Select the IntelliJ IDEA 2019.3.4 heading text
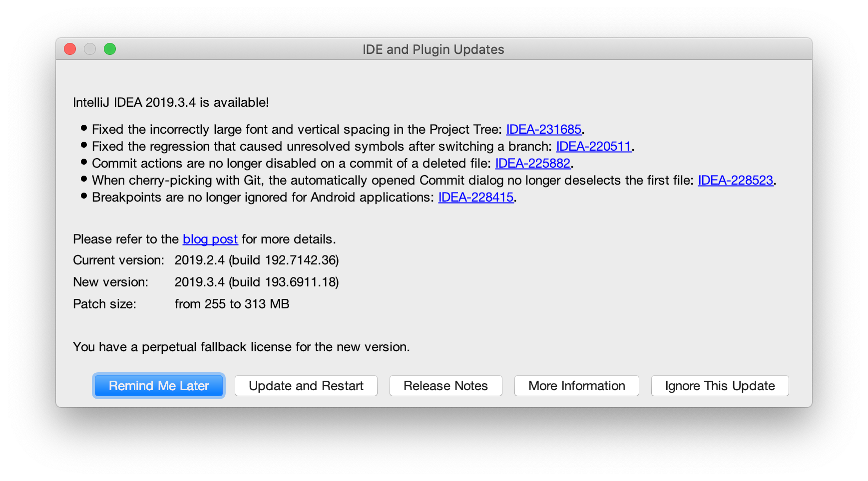 pyautogui.click(x=171, y=102)
